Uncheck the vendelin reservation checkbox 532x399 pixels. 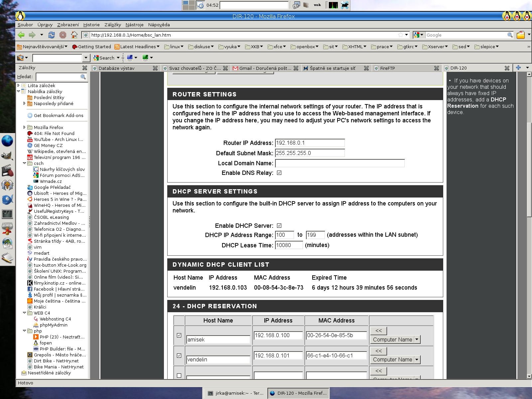(179, 355)
